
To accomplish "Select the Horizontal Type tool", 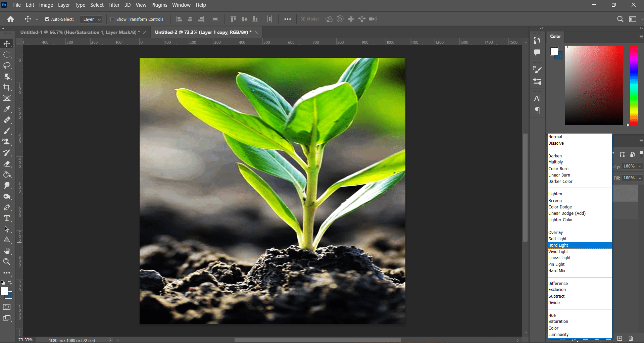I will pos(7,218).
